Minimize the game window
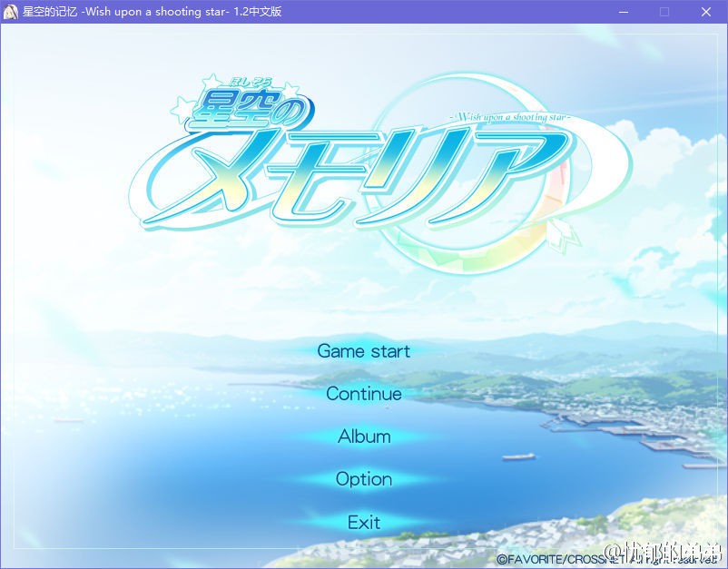 pos(624,12)
